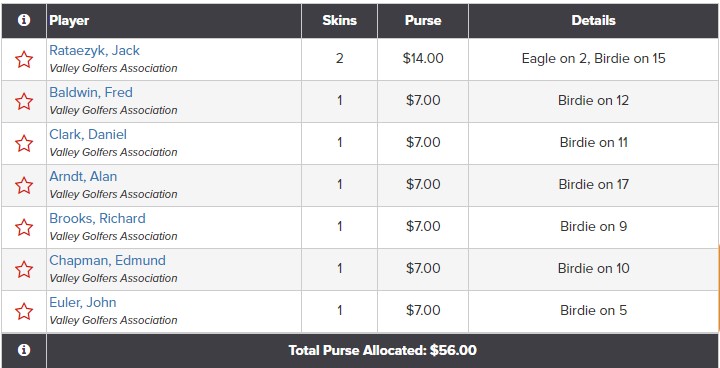720x368 pixels.
Task: Click the star icon beside Rataezyk, Jack
Action: click(x=24, y=59)
